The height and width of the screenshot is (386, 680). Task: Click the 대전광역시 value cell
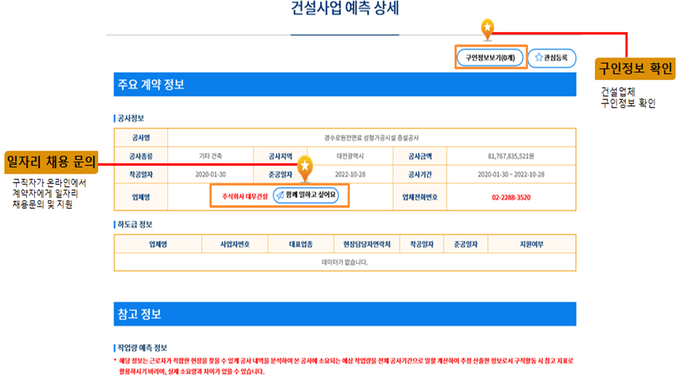[x=350, y=156]
